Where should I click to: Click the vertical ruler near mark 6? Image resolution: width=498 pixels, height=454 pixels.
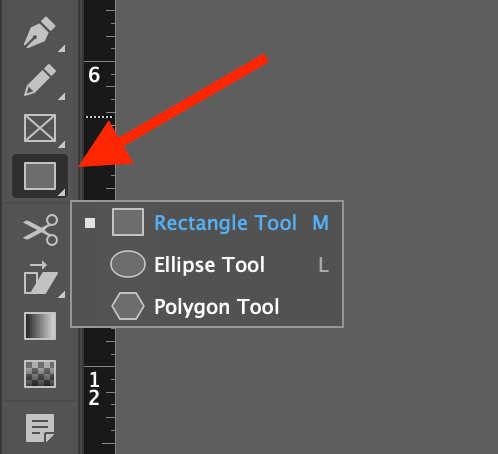[99, 74]
